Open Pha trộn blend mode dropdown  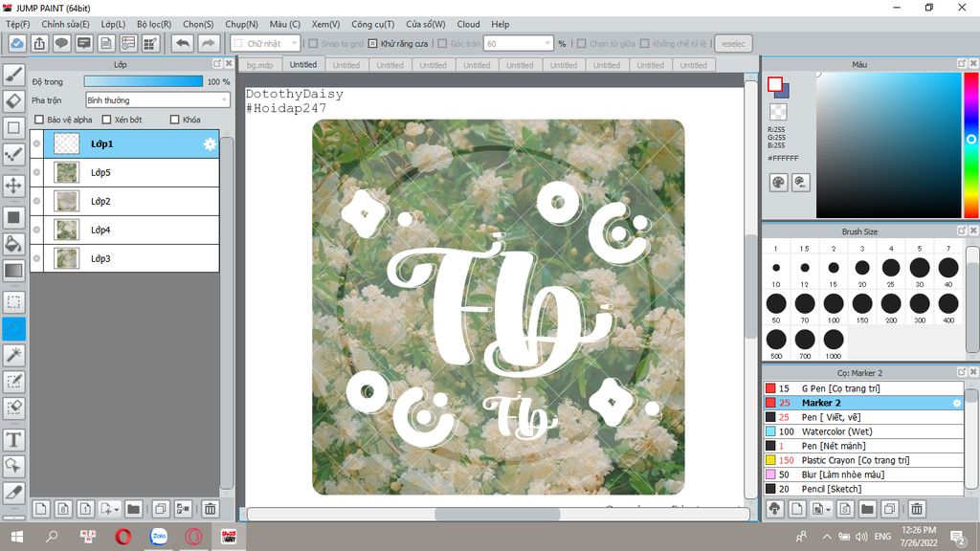158,99
